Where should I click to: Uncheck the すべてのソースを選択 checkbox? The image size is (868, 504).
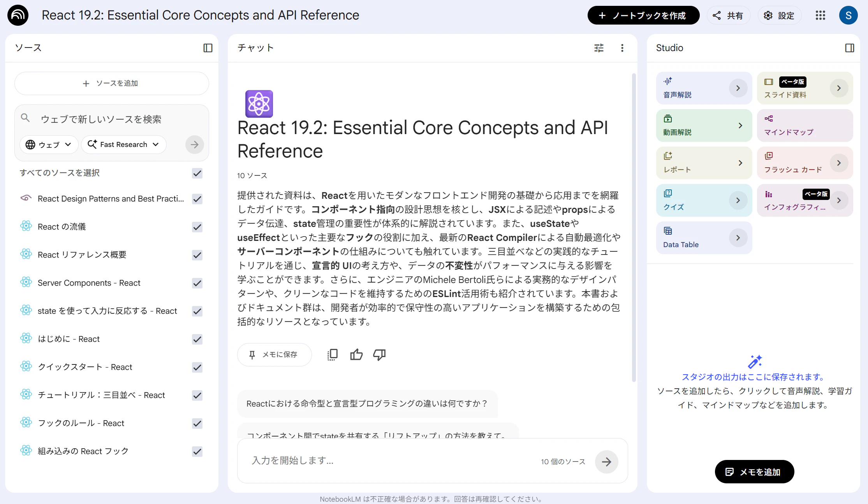coord(197,173)
